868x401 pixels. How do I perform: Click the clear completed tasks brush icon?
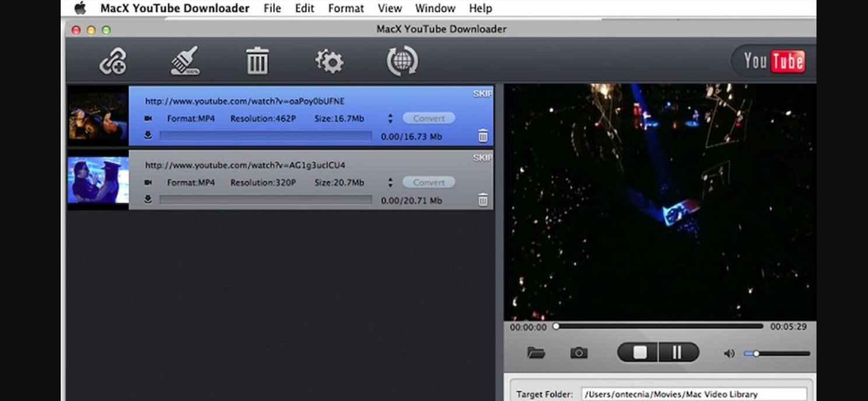(185, 61)
